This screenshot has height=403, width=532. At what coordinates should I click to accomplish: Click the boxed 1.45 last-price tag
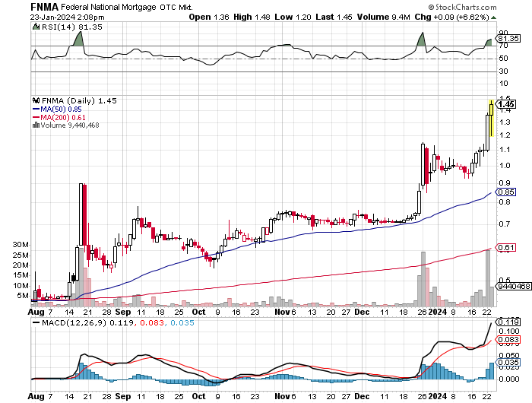(x=506, y=104)
